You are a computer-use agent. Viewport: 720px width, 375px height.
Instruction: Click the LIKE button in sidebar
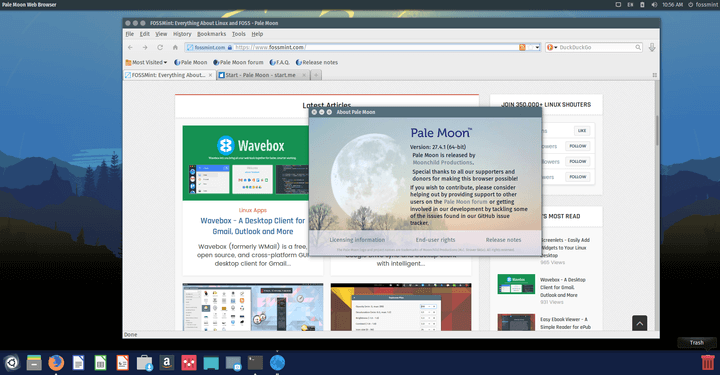tap(582, 131)
